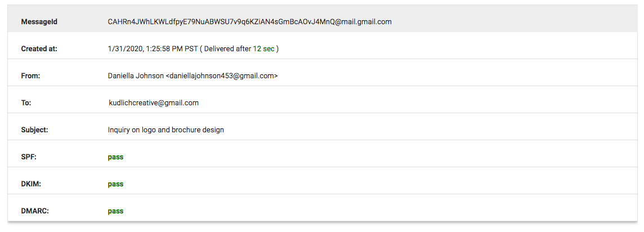The image size is (644, 232).
Task: Click the Delivered after text
Action: [x=227, y=49]
